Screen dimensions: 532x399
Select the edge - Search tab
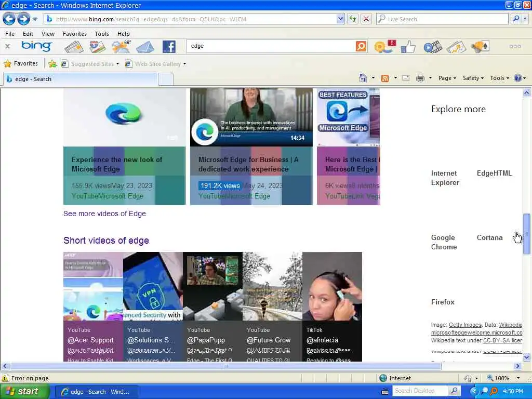pyautogui.click(x=81, y=79)
